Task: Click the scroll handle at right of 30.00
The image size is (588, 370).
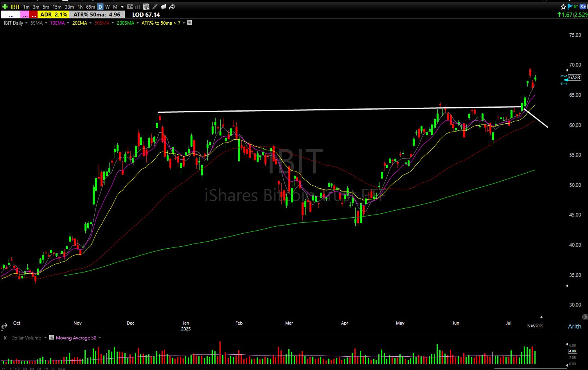Action: click(585, 316)
